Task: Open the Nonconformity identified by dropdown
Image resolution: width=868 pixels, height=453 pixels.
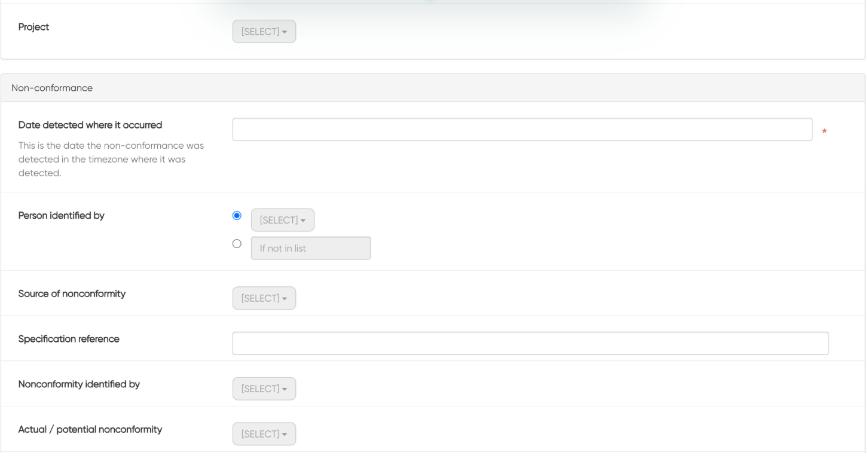Action: (264, 389)
